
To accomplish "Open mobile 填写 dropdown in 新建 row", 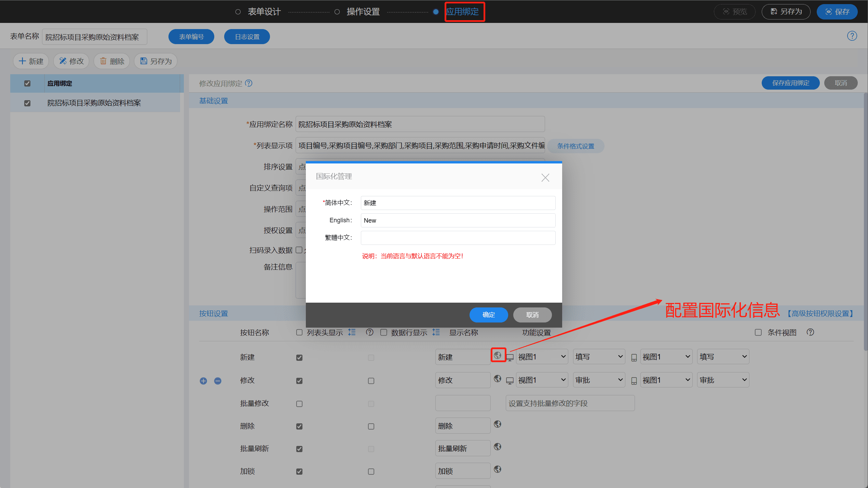I will click(x=723, y=357).
